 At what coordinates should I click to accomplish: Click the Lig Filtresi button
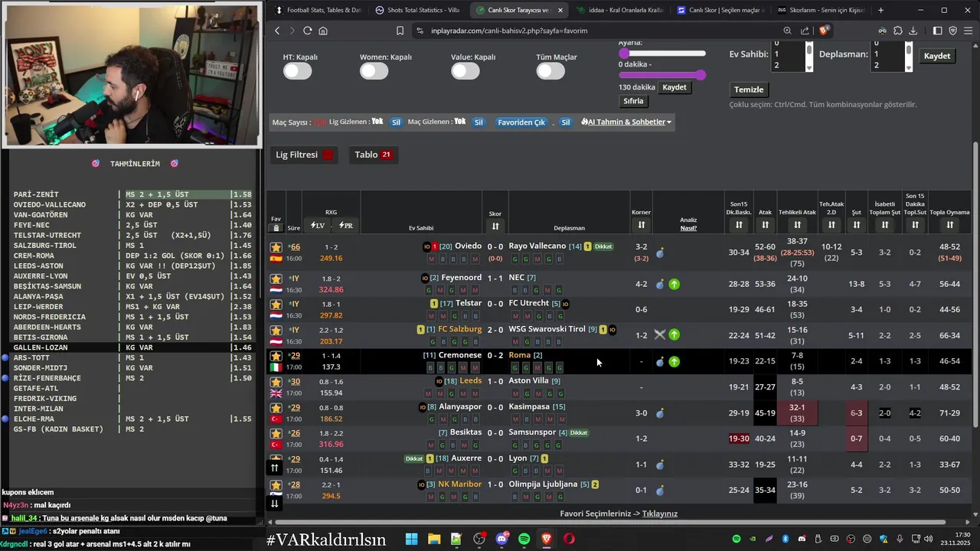(305, 155)
